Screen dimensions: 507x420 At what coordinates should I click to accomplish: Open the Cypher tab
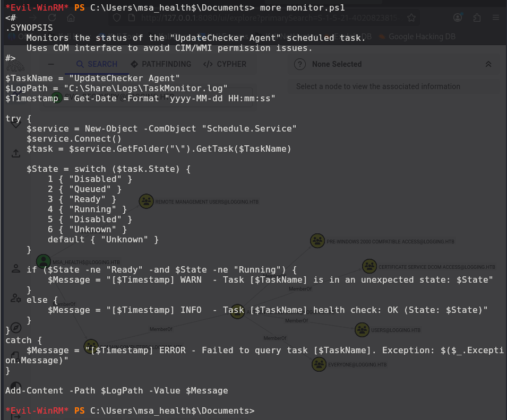click(x=225, y=64)
